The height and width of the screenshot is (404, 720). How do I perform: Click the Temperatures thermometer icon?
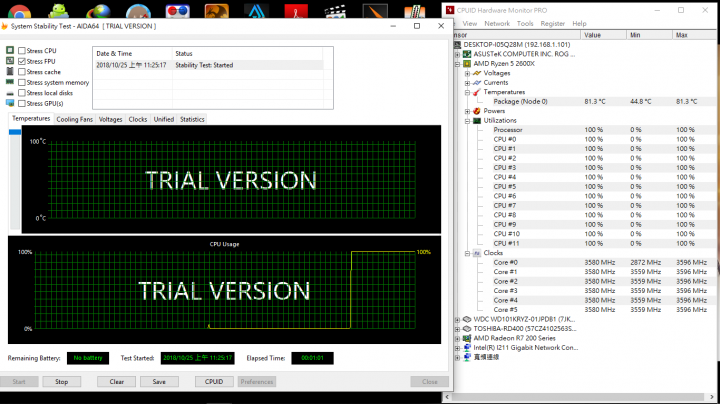(477, 92)
